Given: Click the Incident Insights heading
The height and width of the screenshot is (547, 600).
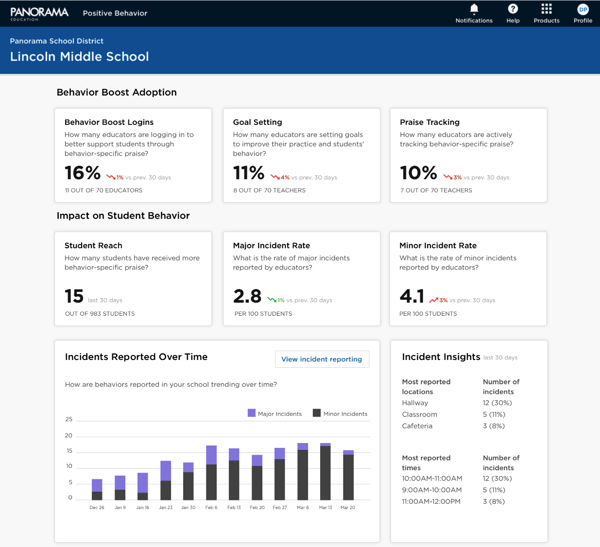Looking at the screenshot, I should pos(441,357).
